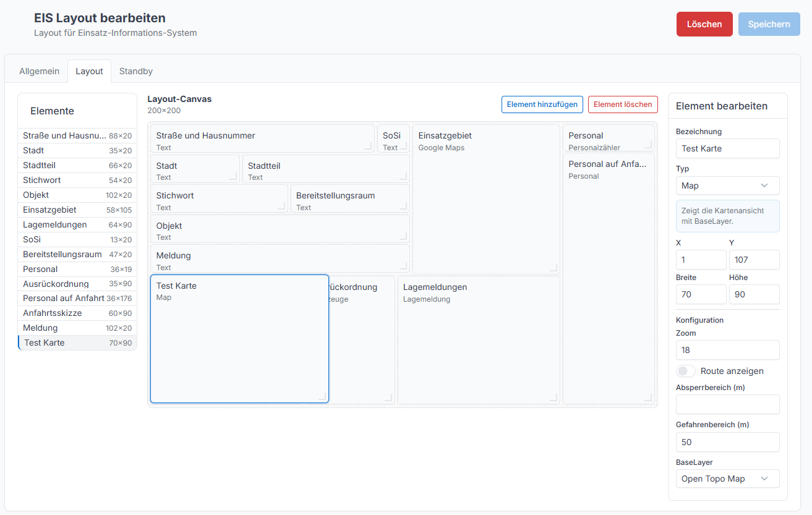Screen dimensions: 812x515
Task: Open the BaseLayer dropdown Open Topo Map
Action: (x=727, y=479)
